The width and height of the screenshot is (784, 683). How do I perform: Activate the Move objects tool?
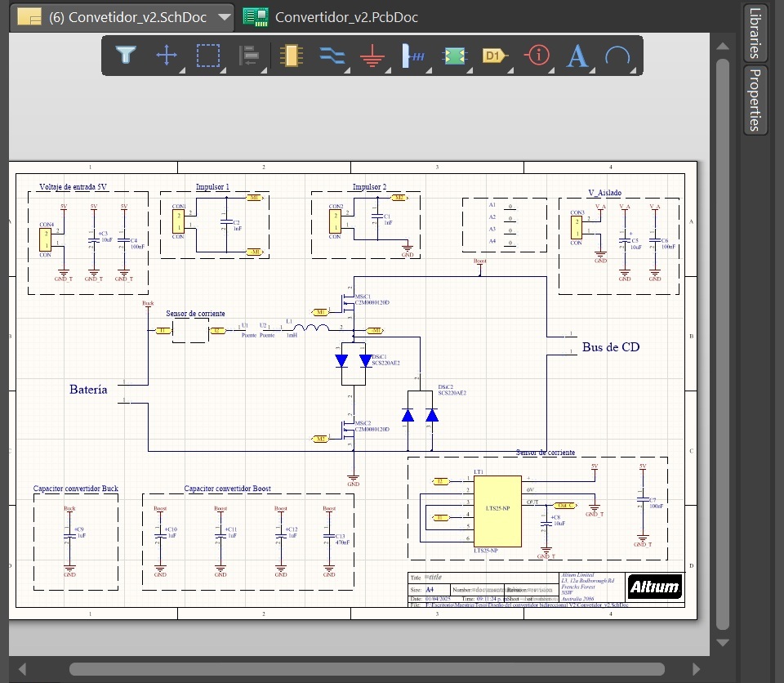pos(167,56)
